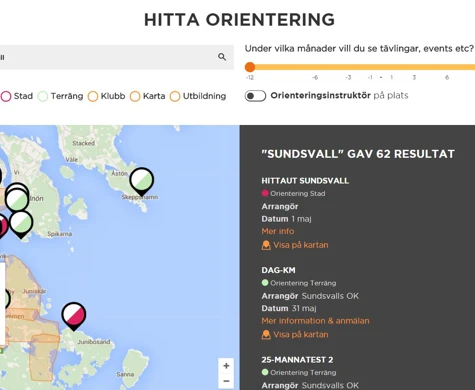This screenshot has width=475, height=390.
Task: Click green Orientering Terräng dot under 25-MANNATEST 2
Action: pos(265,372)
